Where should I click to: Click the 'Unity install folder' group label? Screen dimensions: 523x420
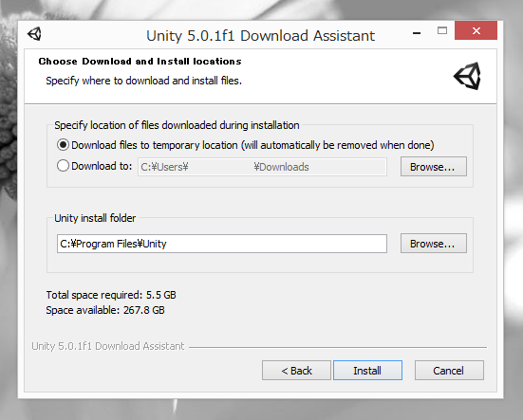point(95,218)
